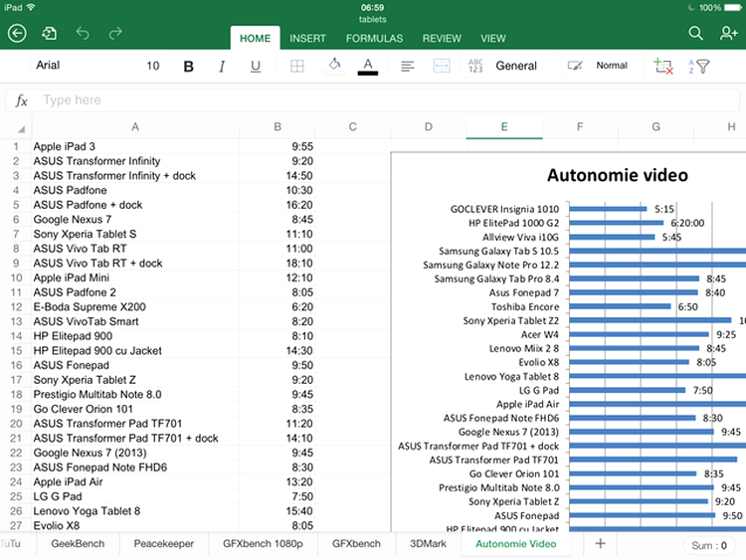
Task: Switch to GeekBench sheet tab
Action: (x=78, y=544)
